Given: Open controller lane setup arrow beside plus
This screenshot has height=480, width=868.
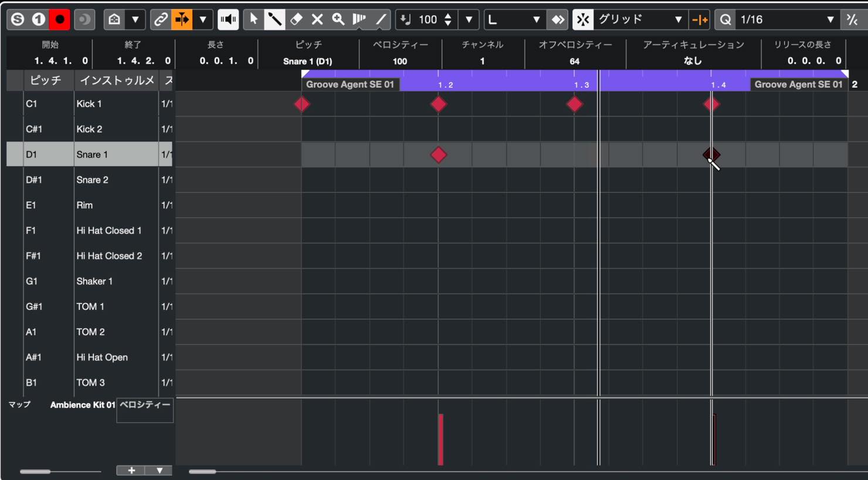Looking at the screenshot, I should click(x=160, y=471).
